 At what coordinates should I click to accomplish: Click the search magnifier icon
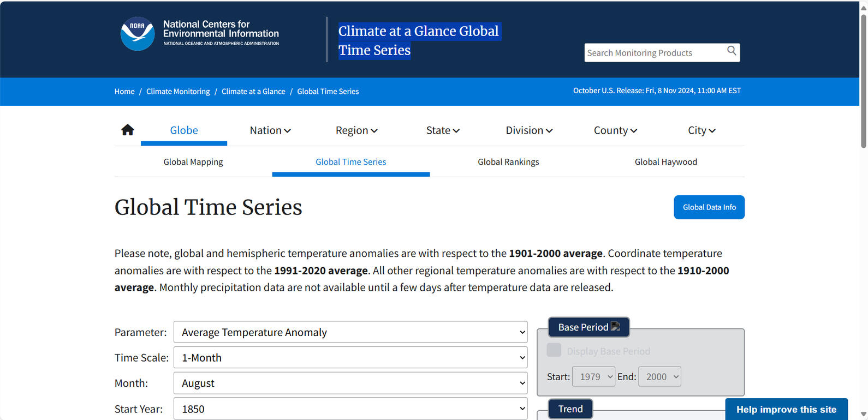click(x=732, y=51)
